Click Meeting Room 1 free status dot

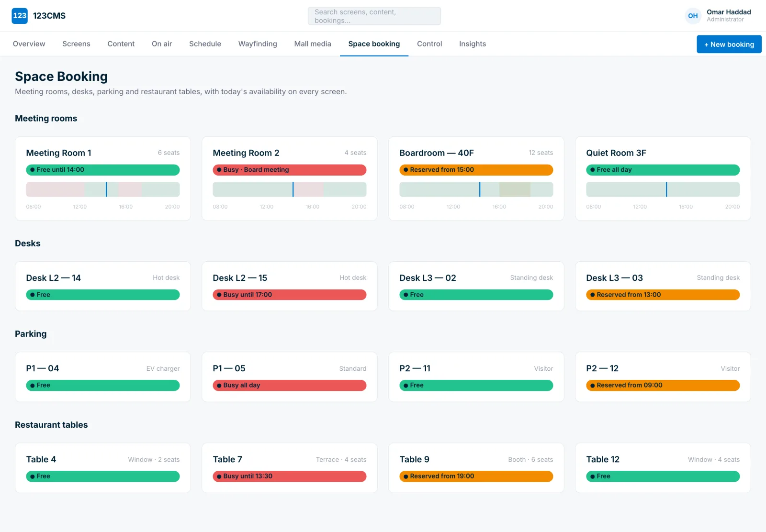33,170
